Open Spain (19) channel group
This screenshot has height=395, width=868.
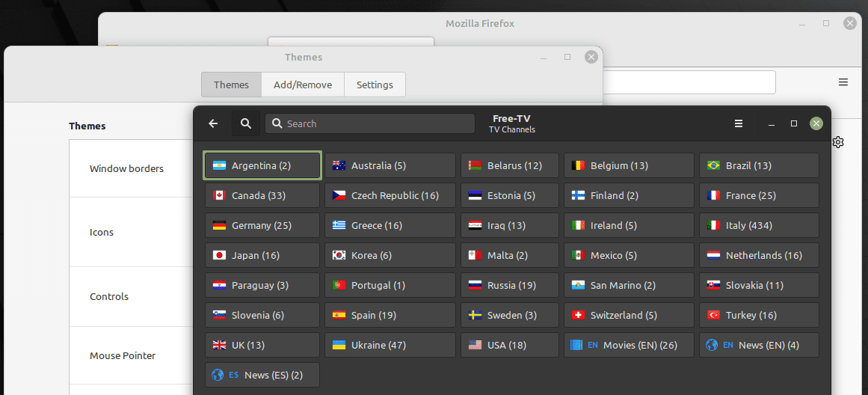click(390, 315)
